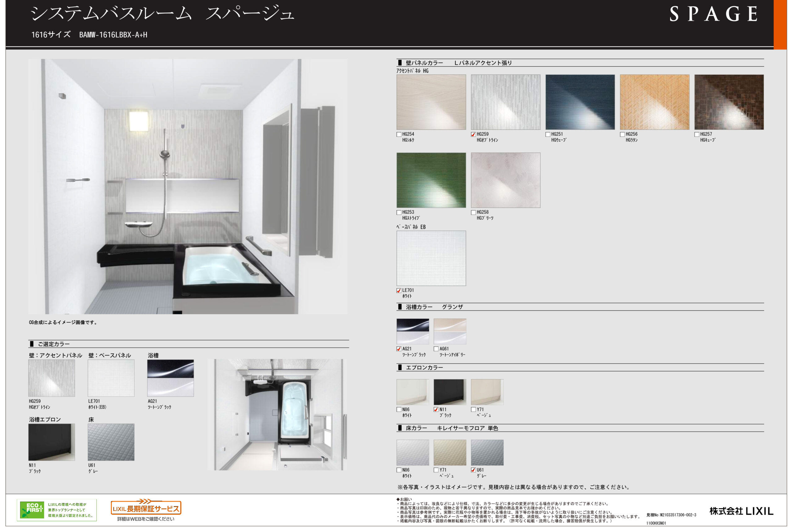Check the Y71 ベージュ apron checkbox
This screenshot has height=532, width=793.
coord(473,410)
